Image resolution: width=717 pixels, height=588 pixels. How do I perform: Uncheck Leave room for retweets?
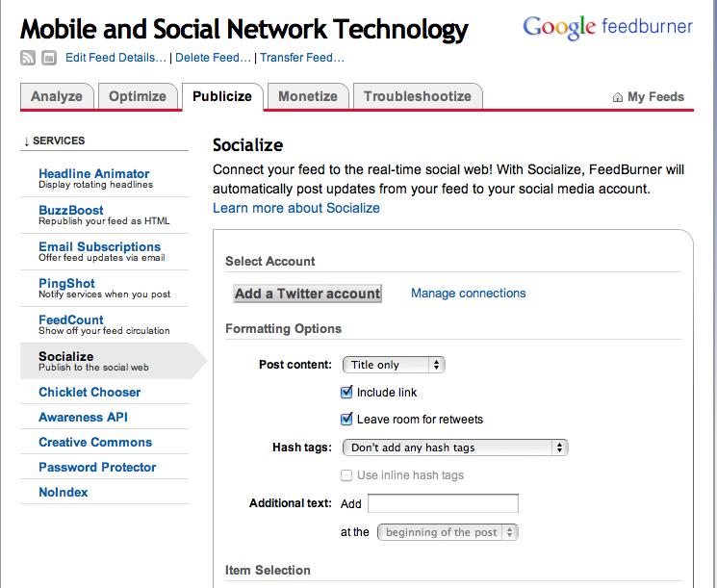tap(347, 420)
